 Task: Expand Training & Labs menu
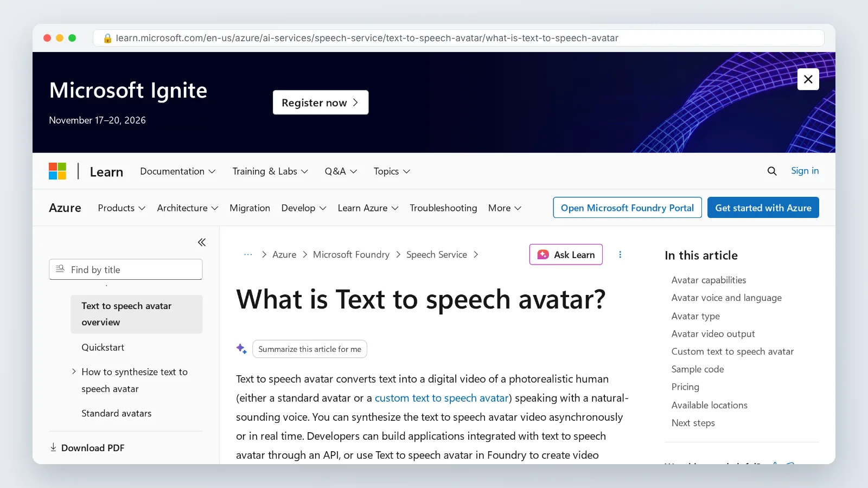pyautogui.click(x=270, y=171)
